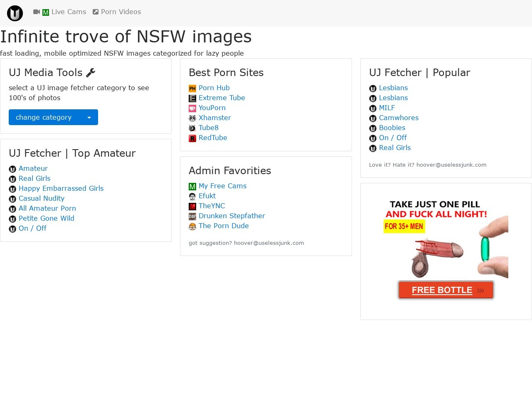Click the red FREE BOTTLE ad button
This screenshot has width=532, height=399.
(x=446, y=290)
